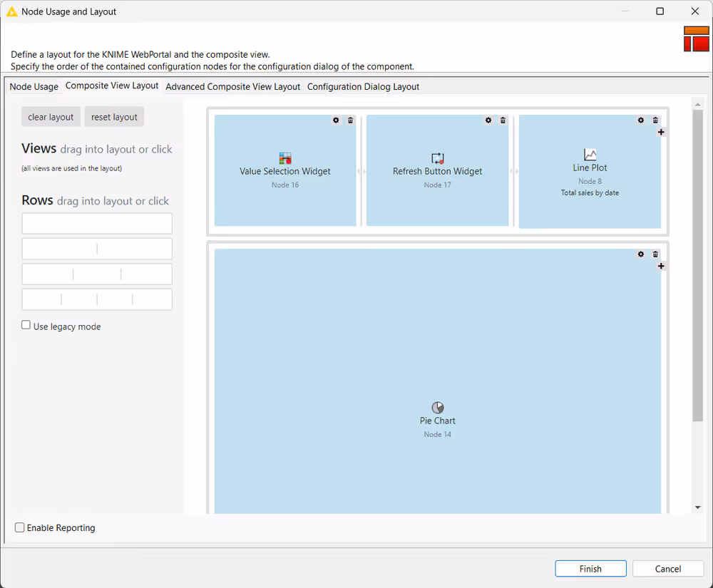The height and width of the screenshot is (588, 713).
Task: Click the clear layout button
Action: [x=51, y=116]
